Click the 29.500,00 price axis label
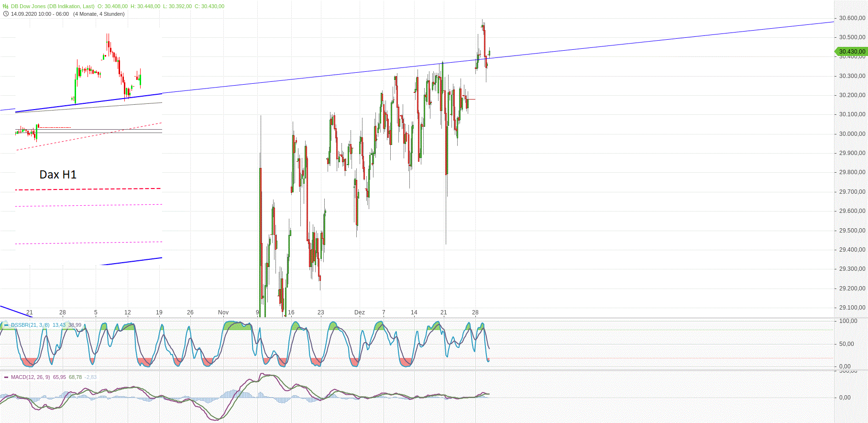Screen dimensions: 868x423 point(852,231)
